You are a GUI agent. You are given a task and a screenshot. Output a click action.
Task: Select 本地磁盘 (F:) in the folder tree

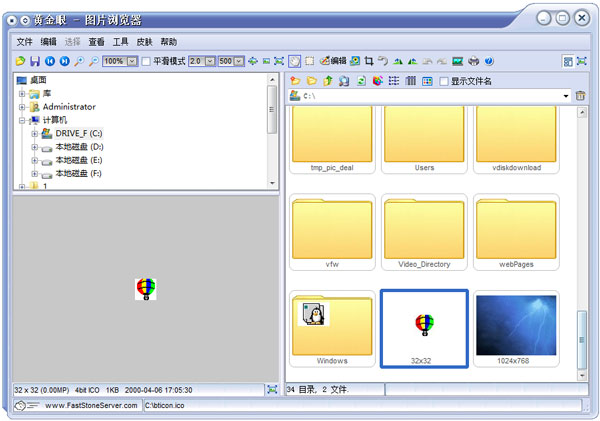point(78,174)
